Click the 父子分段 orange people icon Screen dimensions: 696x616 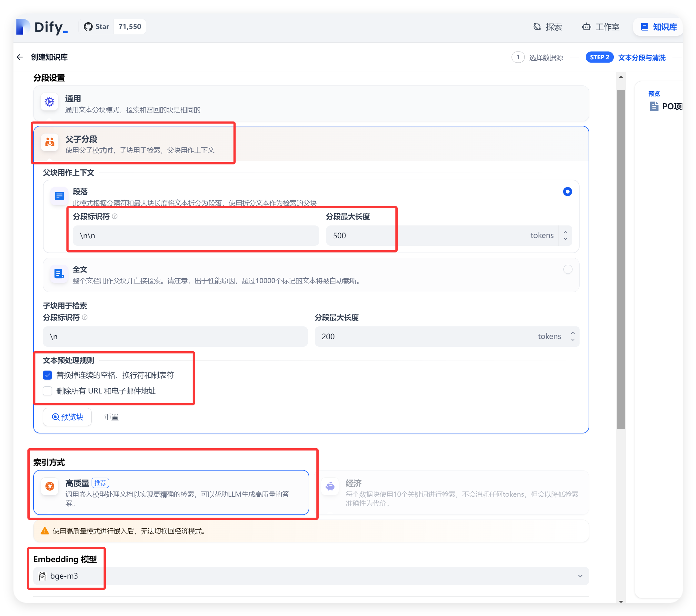tap(50, 142)
